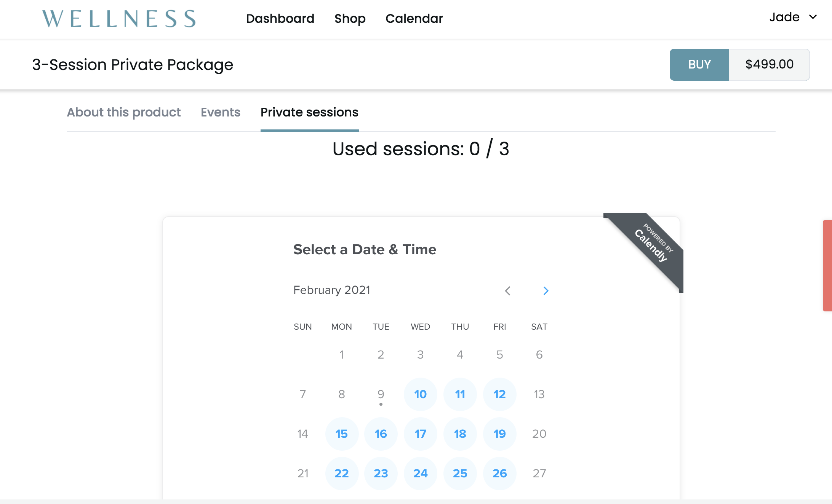Click the red side tab at right edge

pyautogui.click(x=827, y=266)
